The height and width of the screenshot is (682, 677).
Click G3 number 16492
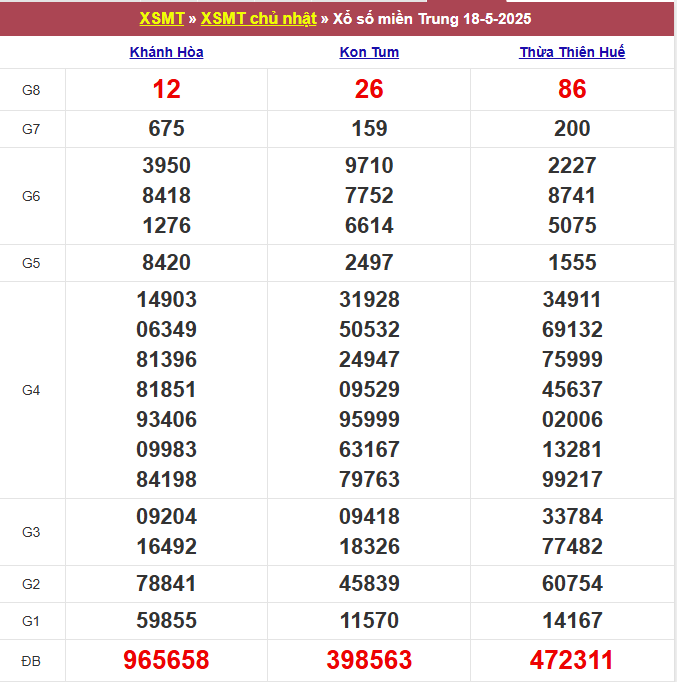[x=167, y=547]
